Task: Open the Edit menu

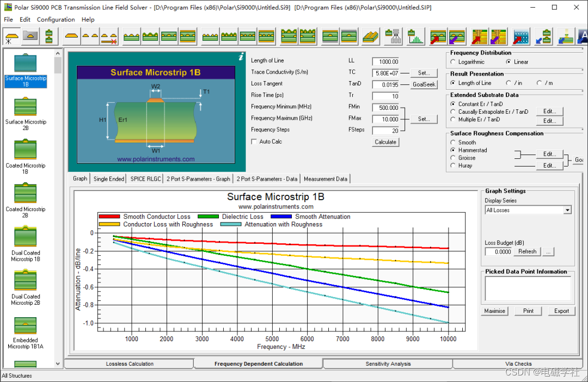Action: [25, 20]
